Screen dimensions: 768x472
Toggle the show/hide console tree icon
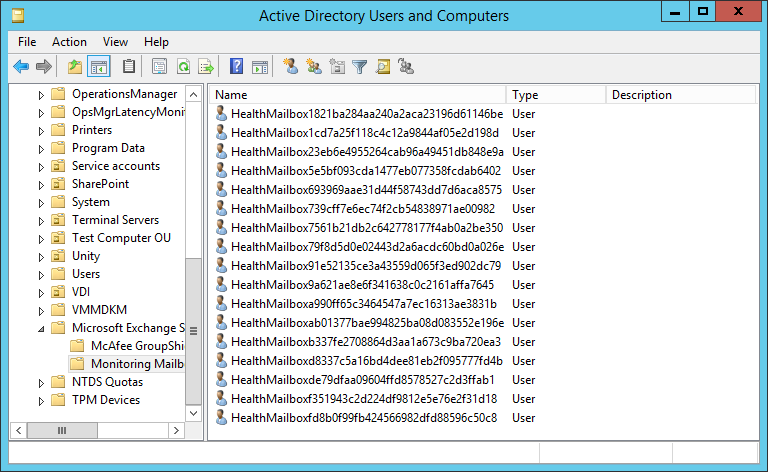pos(98,67)
